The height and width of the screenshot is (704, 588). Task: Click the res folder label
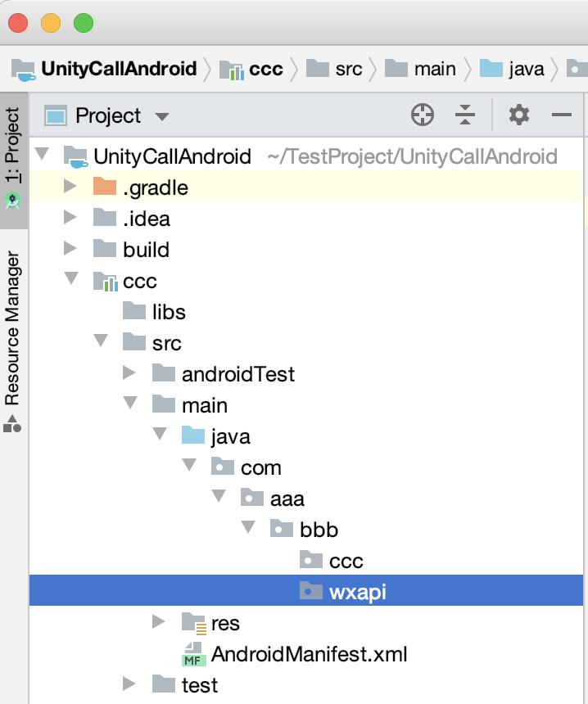(x=225, y=623)
